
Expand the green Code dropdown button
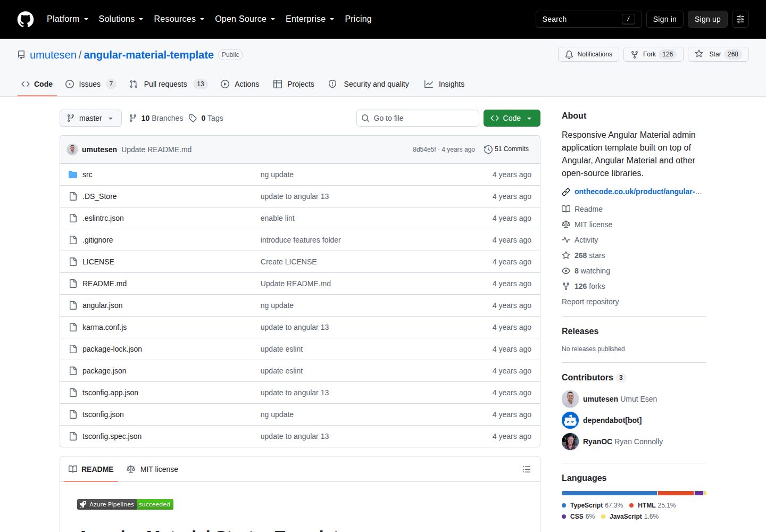pyautogui.click(x=512, y=118)
